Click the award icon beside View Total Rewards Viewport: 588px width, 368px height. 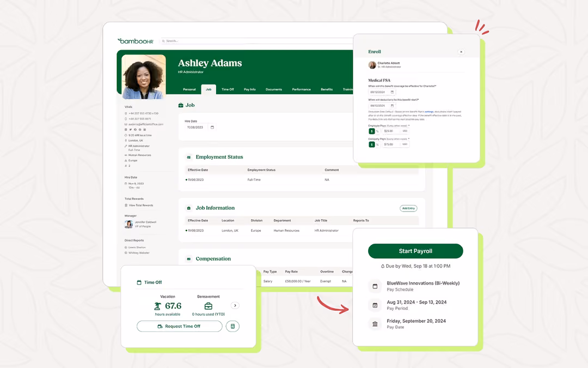pos(126,206)
